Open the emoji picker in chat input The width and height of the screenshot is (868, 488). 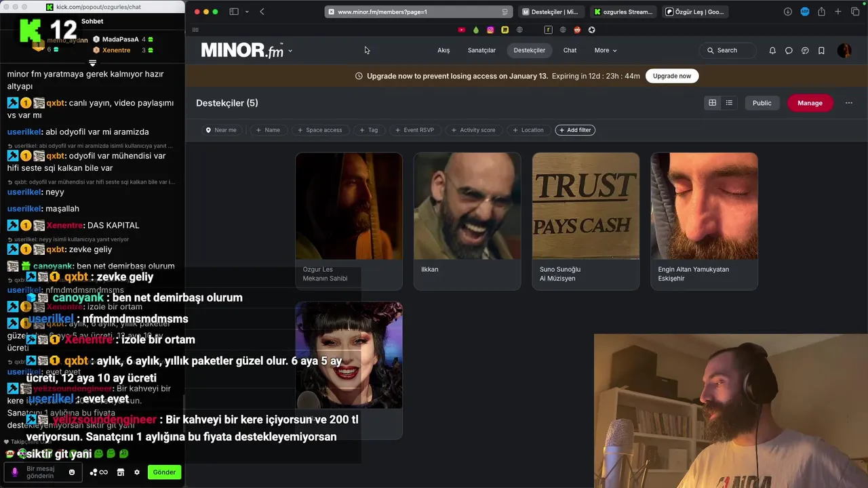click(72, 472)
